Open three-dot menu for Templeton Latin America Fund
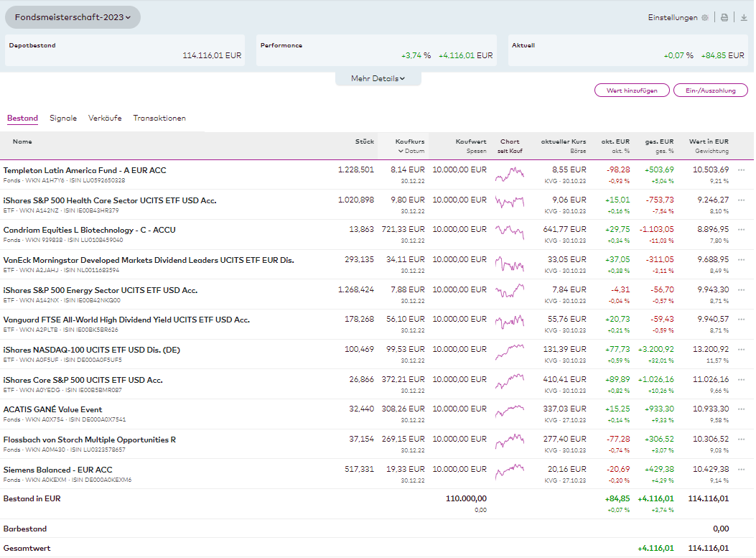The width and height of the screenshot is (756, 558). (x=742, y=170)
